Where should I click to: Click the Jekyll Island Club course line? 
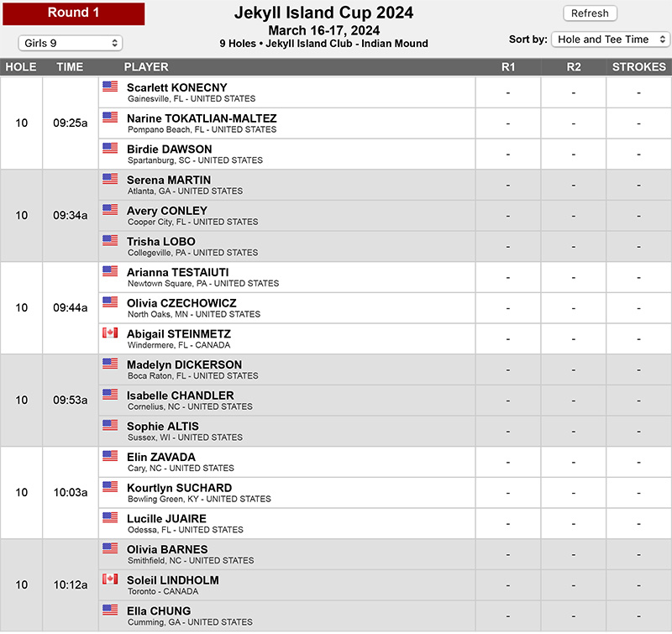(324, 44)
